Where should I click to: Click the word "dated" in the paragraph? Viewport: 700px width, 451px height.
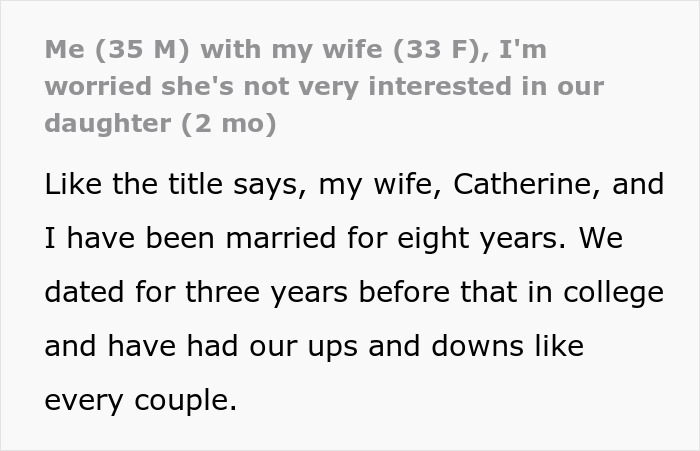[84, 292]
